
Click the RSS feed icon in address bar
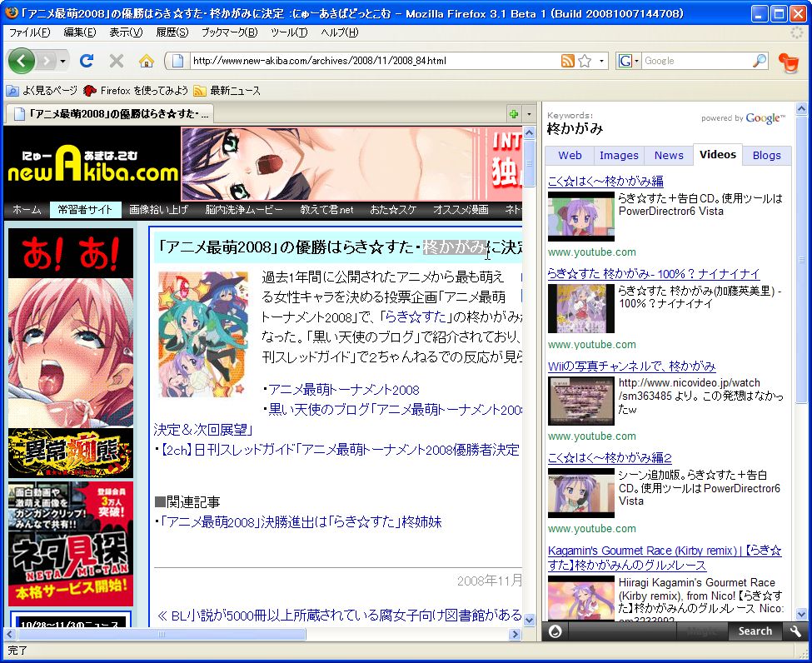point(568,61)
